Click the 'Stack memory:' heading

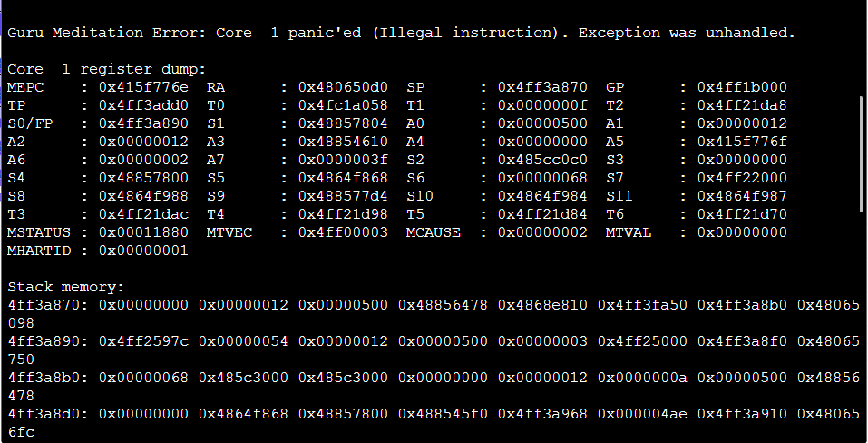66,288
